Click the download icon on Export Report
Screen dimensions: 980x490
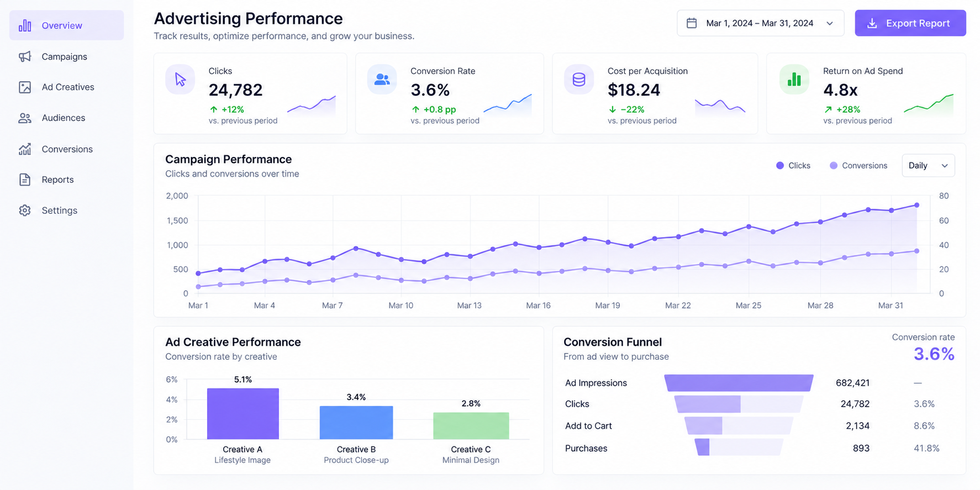click(x=872, y=23)
